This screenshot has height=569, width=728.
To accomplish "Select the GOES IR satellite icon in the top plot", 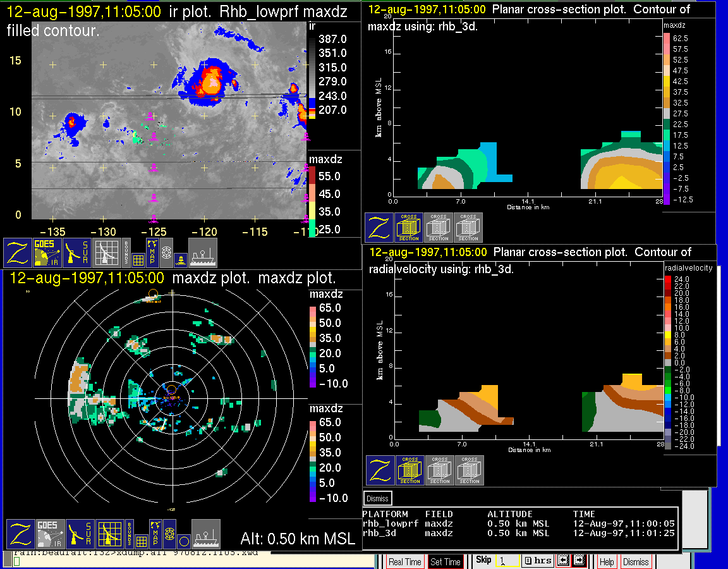I will click(x=48, y=253).
